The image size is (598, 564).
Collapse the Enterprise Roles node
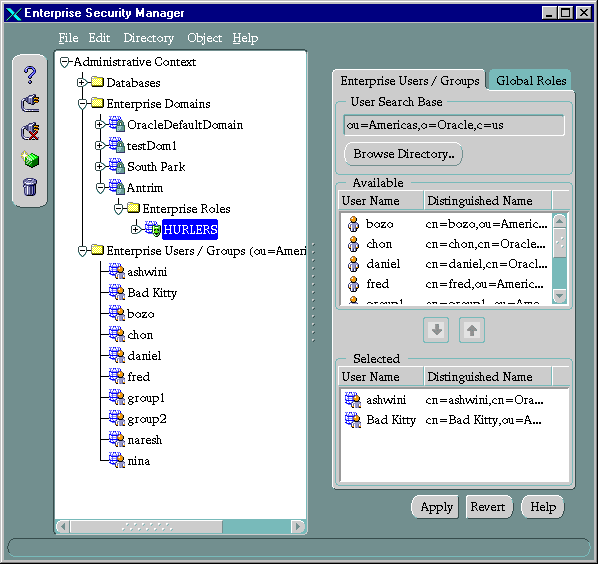click(119, 209)
